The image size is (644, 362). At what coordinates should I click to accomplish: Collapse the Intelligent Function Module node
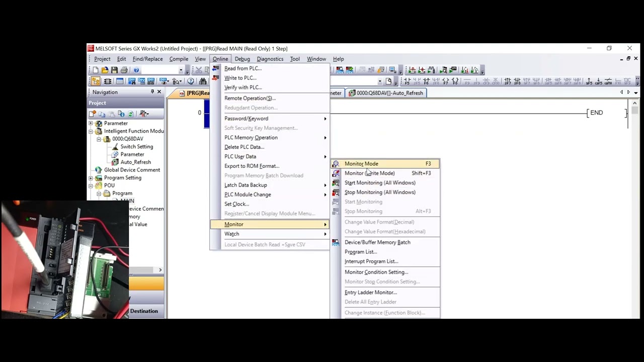91,131
